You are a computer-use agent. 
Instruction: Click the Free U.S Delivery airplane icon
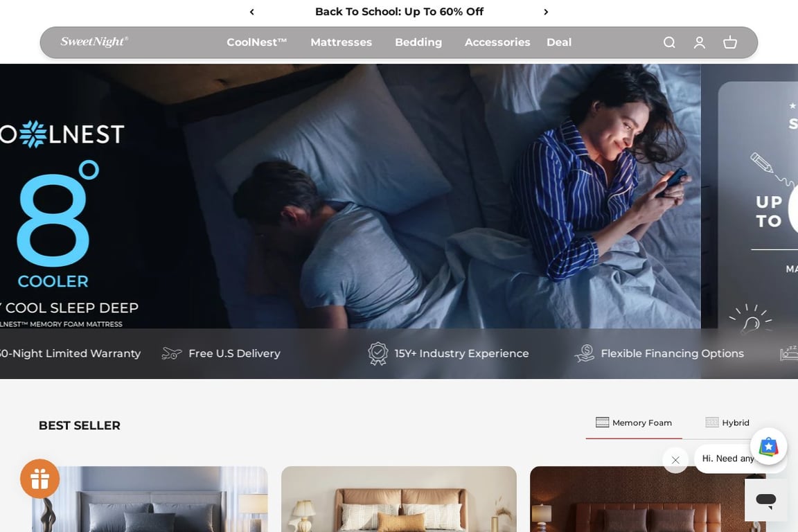172,353
